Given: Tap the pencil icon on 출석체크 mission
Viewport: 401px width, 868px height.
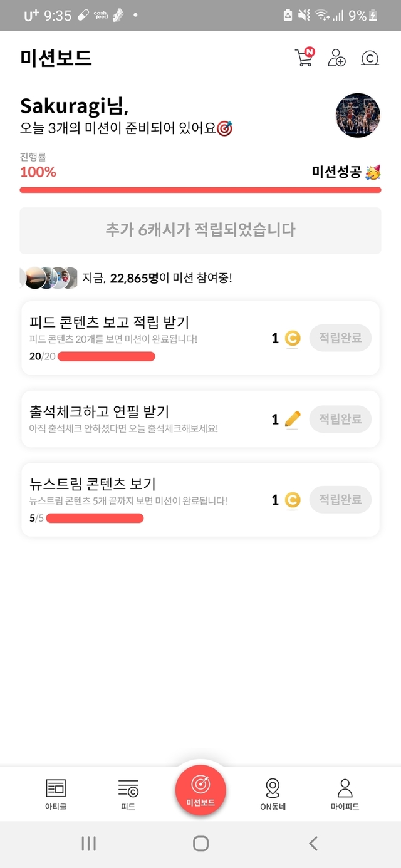Looking at the screenshot, I should [x=292, y=419].
